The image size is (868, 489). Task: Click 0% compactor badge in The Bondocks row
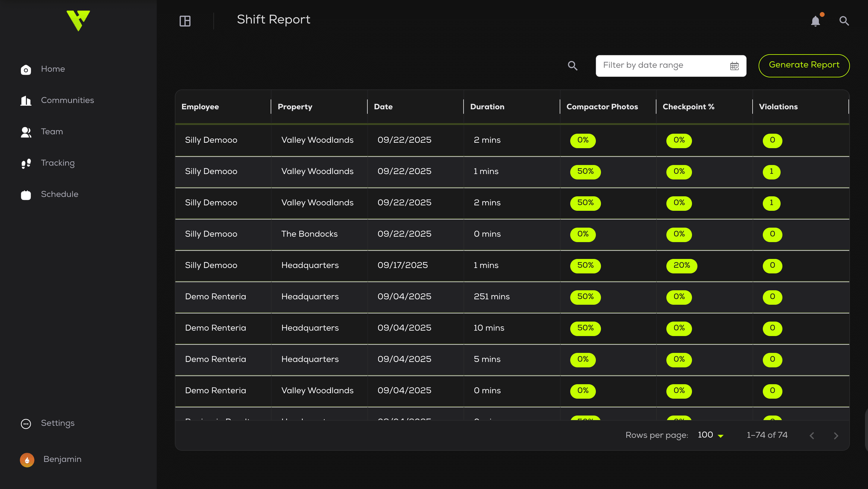(x=583, y=234)
